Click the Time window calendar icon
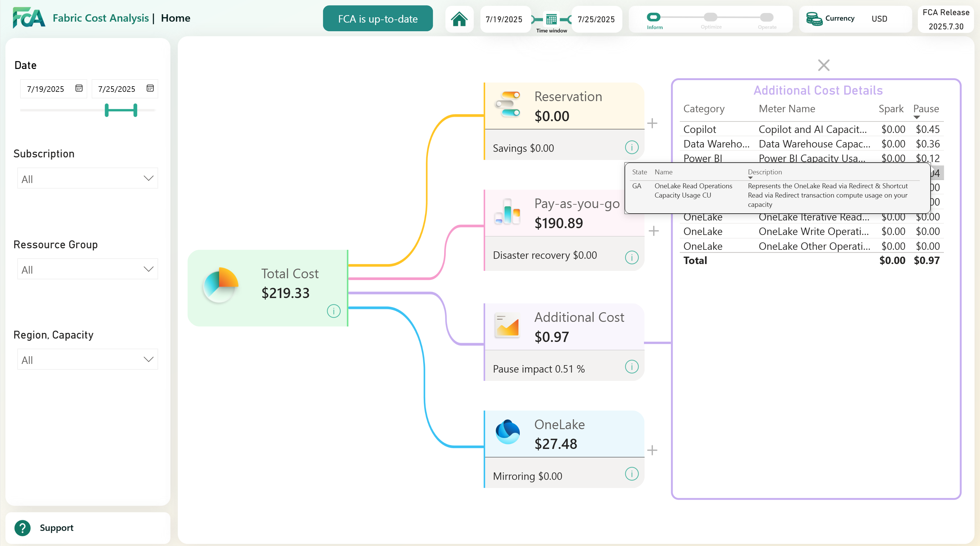 coord(551,19)
